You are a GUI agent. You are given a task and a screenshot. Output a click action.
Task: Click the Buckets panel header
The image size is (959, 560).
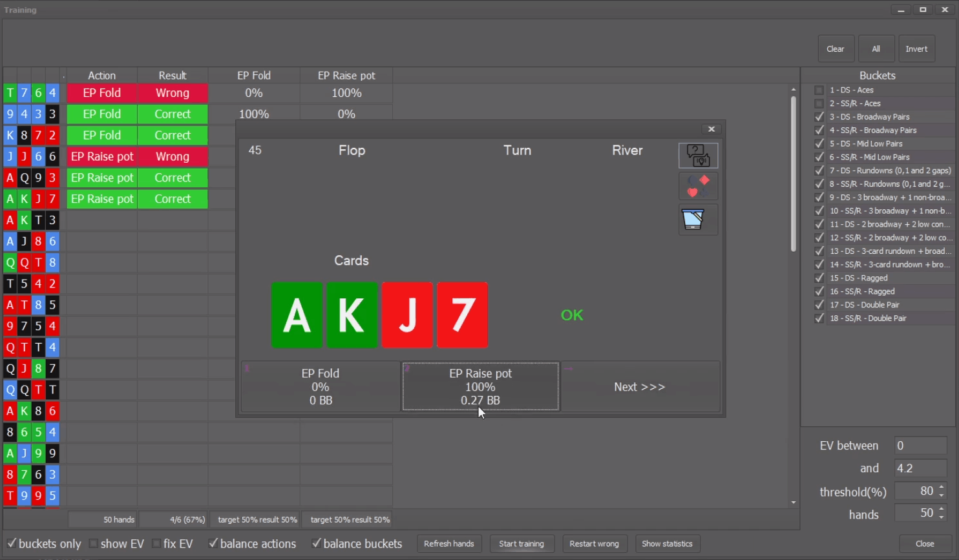click(878, 76)
